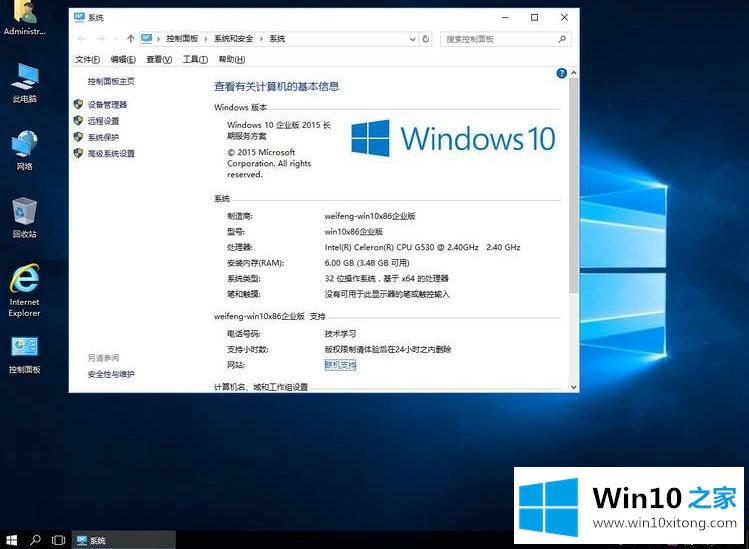This screenshot has height=549, width=749.
Task: Open Task View on taskbar
Action: (x=58, y=540)
